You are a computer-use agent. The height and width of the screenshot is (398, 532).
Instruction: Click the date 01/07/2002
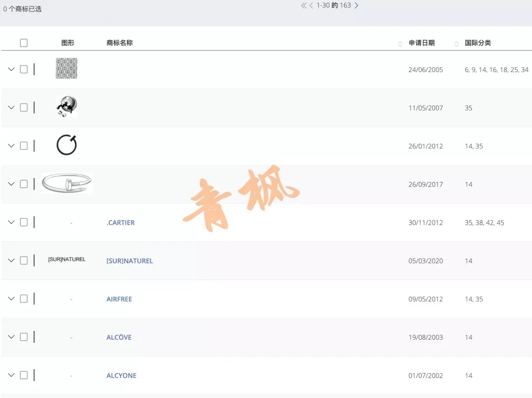(x=426, y=376)
